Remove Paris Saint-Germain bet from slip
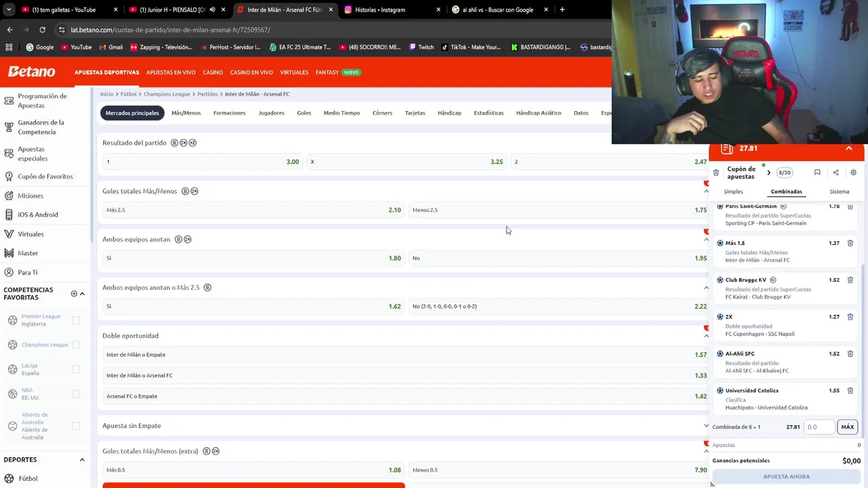 pyautogui.click(x=850, y=207)
